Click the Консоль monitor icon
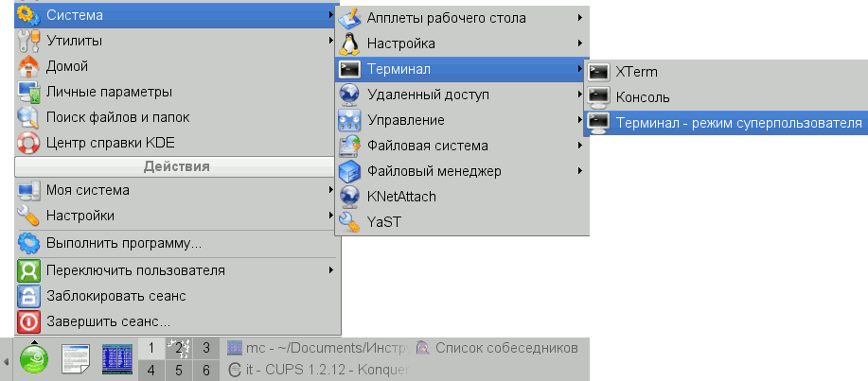Image resolution: width=868 pixels, height=381 pixels. click(x=598, y=97)
